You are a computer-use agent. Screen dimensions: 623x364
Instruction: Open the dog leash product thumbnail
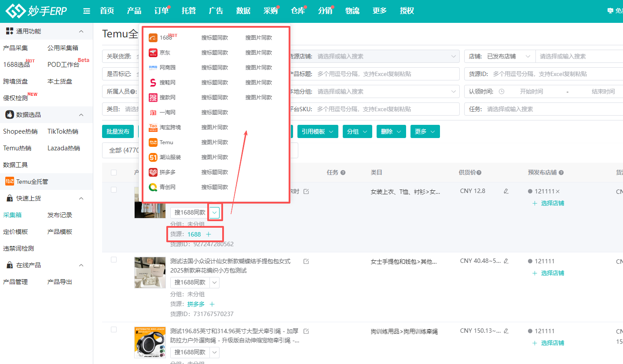150,342
